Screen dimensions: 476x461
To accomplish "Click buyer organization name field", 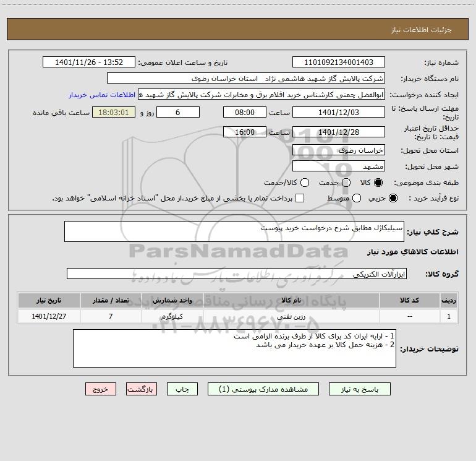I will click(246, 79).
